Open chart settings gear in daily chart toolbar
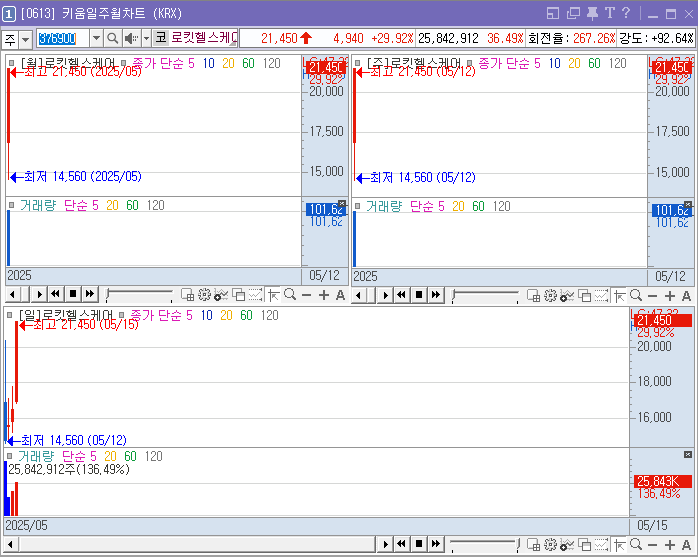 (x=550, y=545)
